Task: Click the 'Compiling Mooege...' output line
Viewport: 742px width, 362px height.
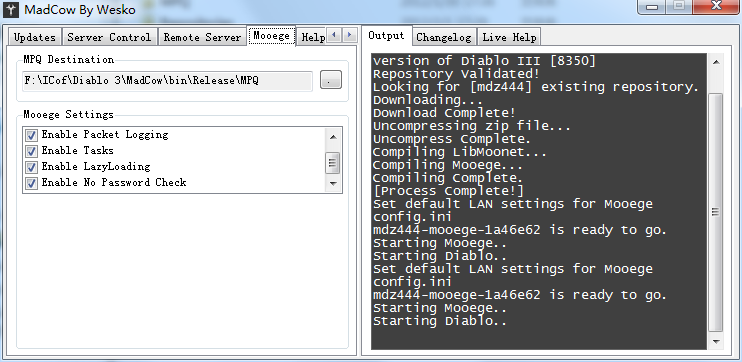Action: coord(448,165)
